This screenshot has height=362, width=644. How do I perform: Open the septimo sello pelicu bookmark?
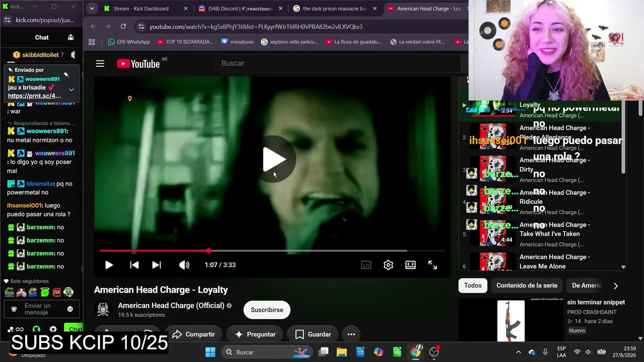click(289, 42)
